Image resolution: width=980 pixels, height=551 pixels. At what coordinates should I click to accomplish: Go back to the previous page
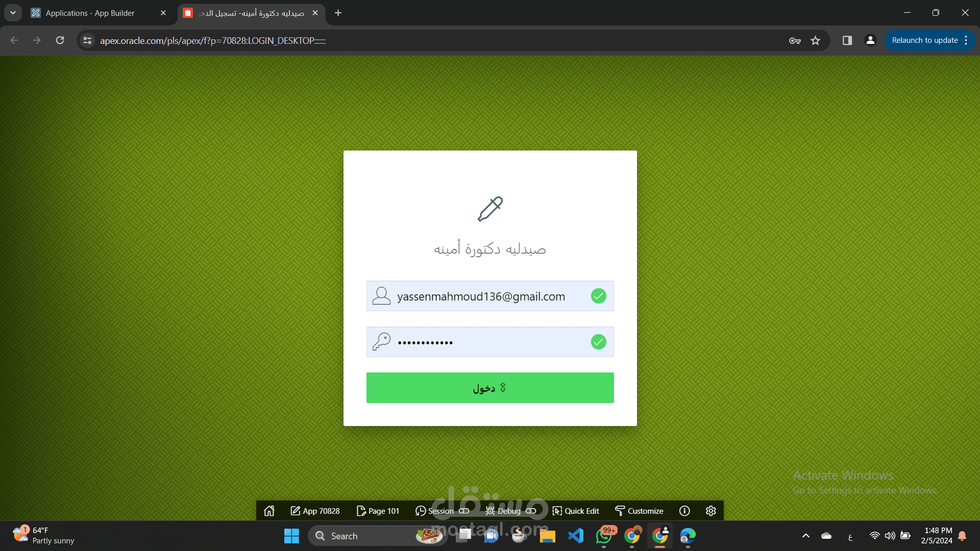14,40
